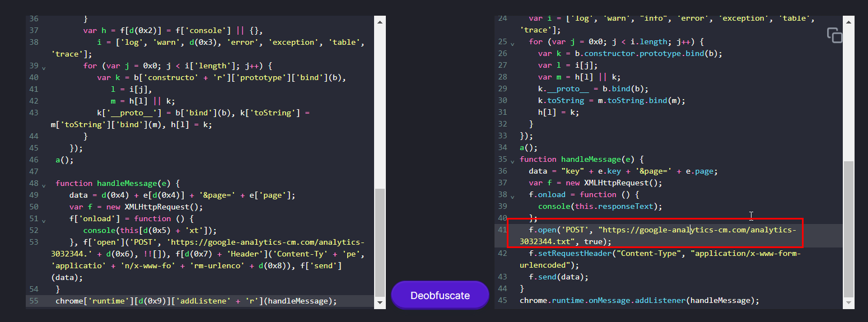Run the Deobfuscate button
Screen dimensions: 868x322
440,295
